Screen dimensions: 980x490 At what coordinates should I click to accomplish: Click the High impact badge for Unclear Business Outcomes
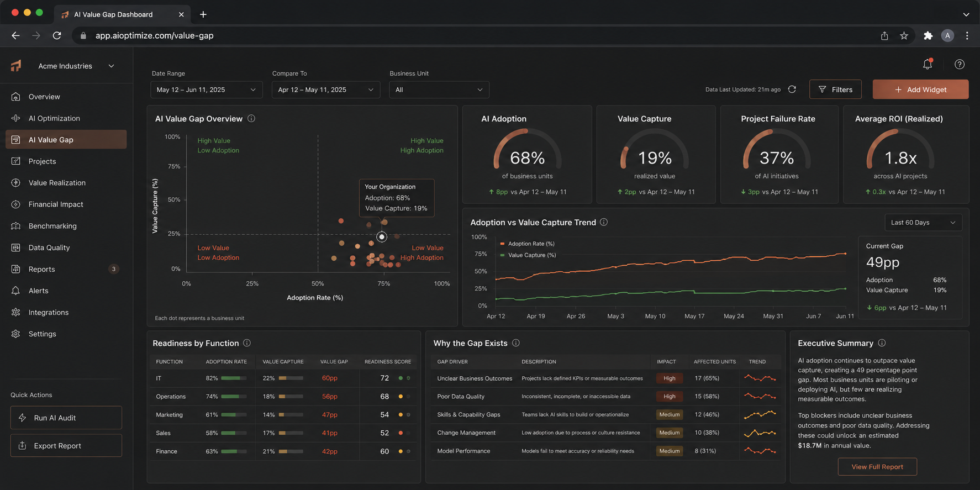point(670,378)
